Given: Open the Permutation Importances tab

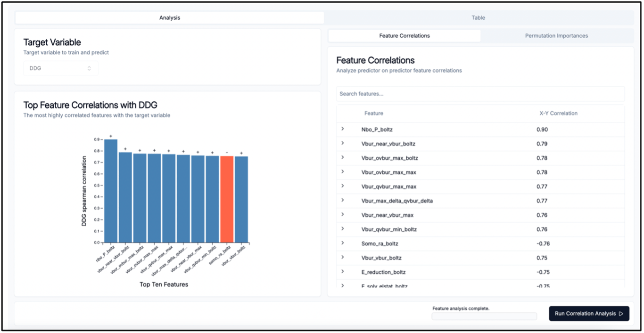Looking at the screenshot, I should click(557, 35).
